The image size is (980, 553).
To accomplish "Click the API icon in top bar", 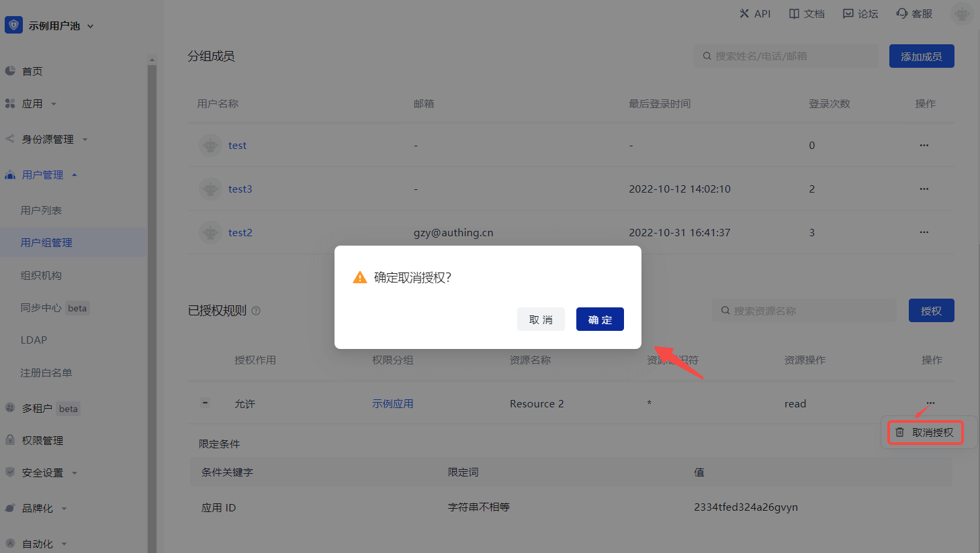I will (744, 13).
